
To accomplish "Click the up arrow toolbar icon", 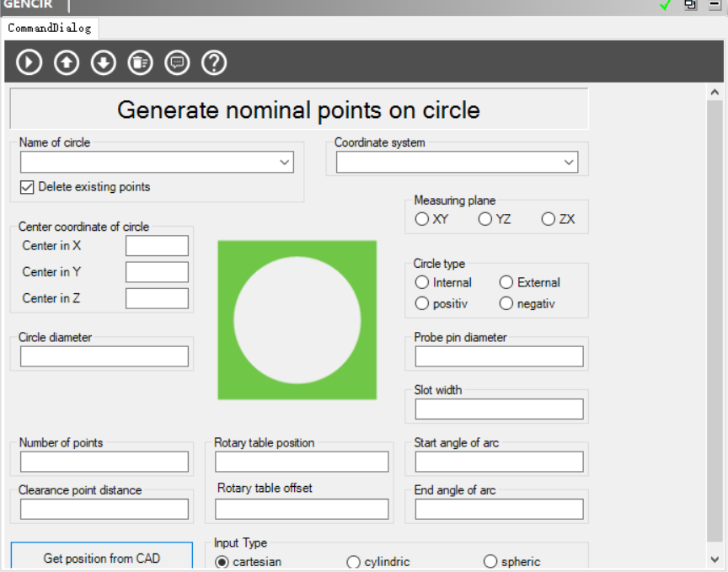I will (x=67, y=62).
